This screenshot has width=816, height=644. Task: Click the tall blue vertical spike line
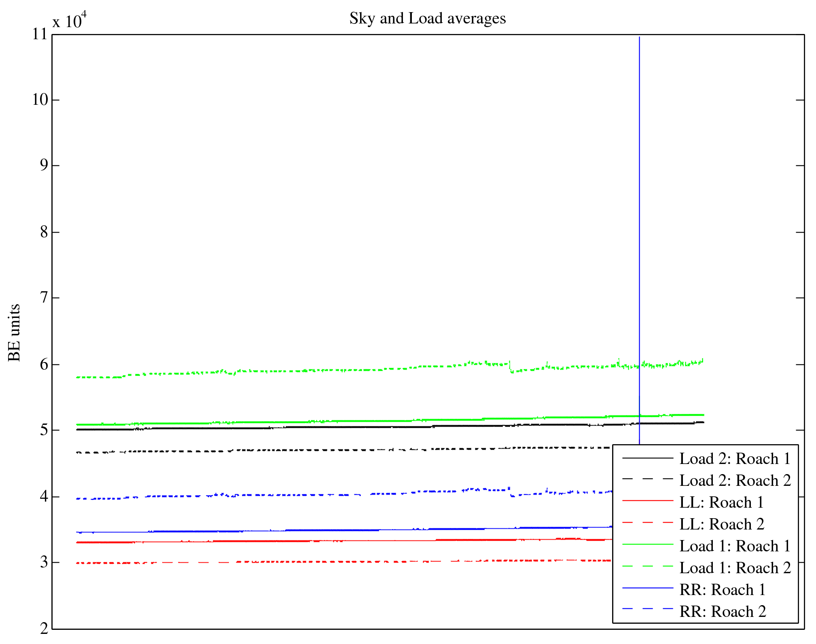point(639,202)
